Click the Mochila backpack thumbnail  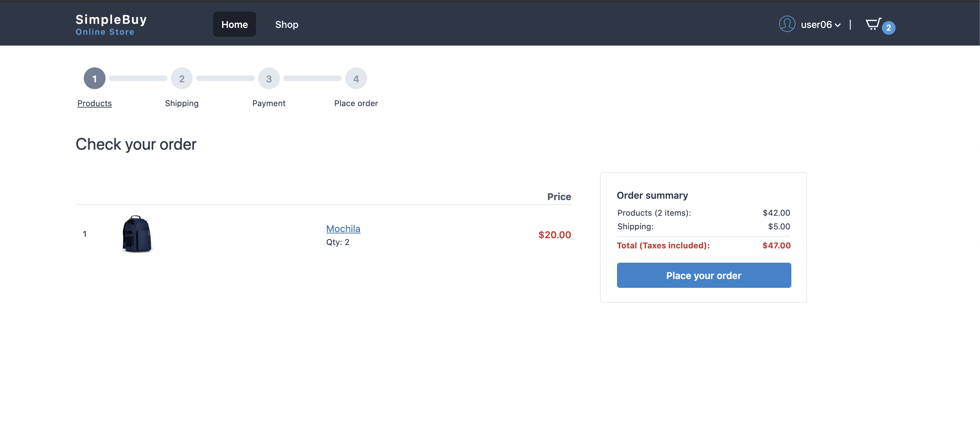(x=137, y=234)
